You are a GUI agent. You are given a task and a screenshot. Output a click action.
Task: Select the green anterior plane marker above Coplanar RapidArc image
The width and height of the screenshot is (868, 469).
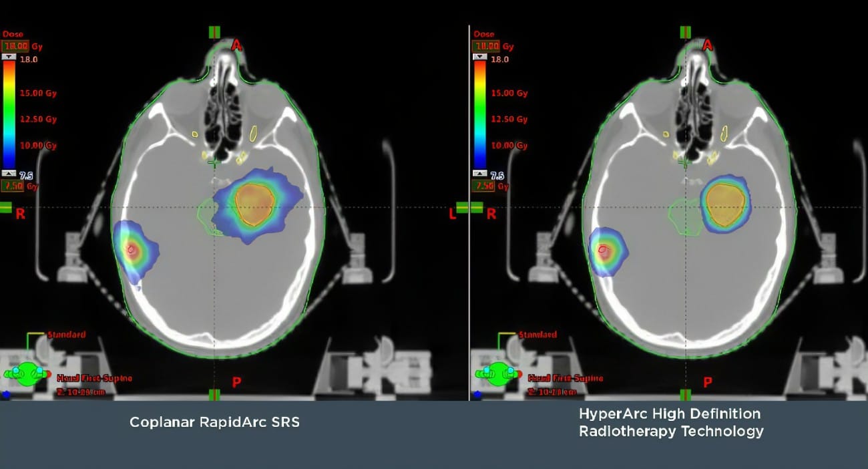(214, 32)
